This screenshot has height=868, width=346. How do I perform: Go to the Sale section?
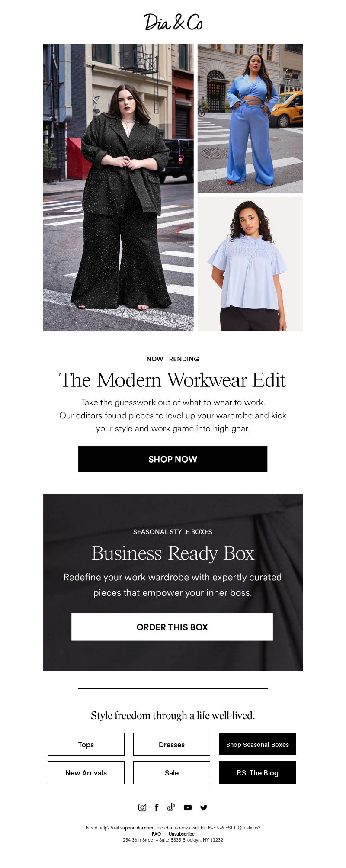click(x=172, y=772)
